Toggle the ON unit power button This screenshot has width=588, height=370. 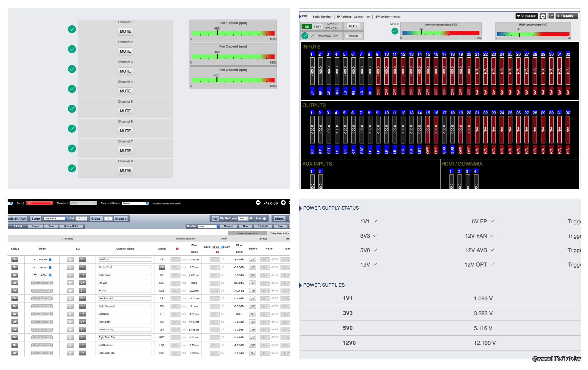click(x=307, y=27)
